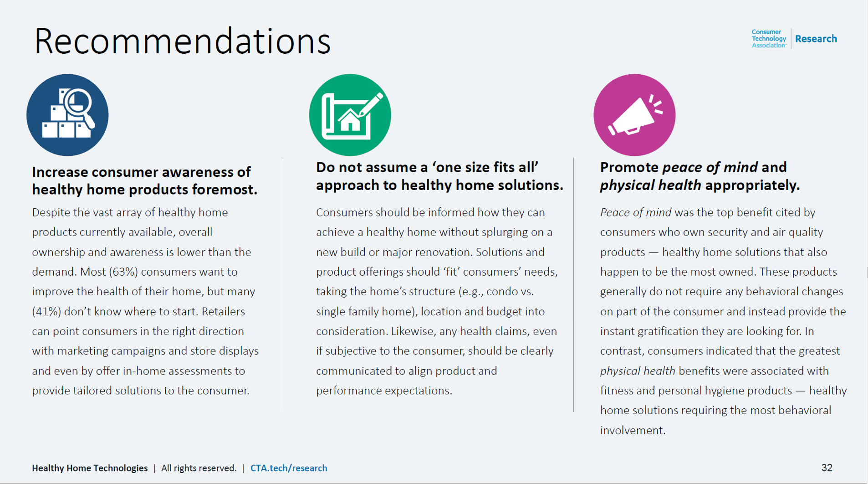Click the 'All rights reserved.' footer text
The height and width of the screenshot is (484, 868).
pyautogui.click(x=199, y=468)
